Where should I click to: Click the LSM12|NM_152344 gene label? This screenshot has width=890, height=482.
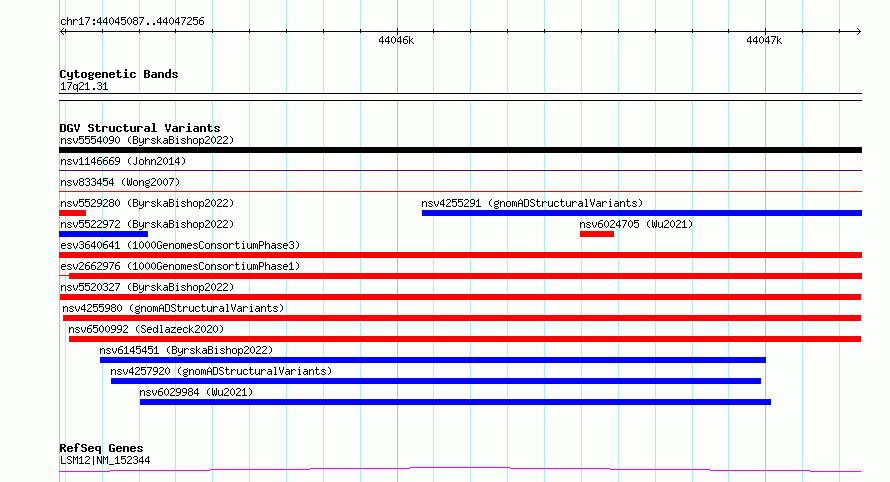click(105, 460)
